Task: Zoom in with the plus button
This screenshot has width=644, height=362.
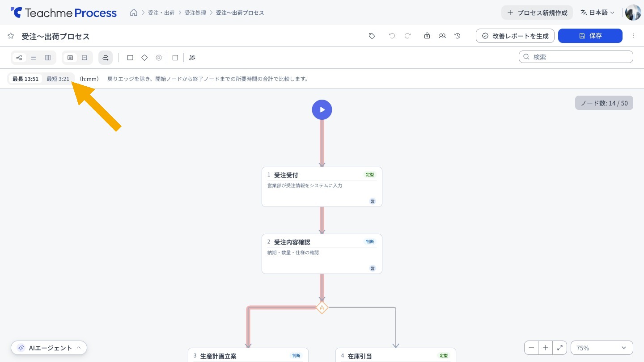Action: click(546, 348)
